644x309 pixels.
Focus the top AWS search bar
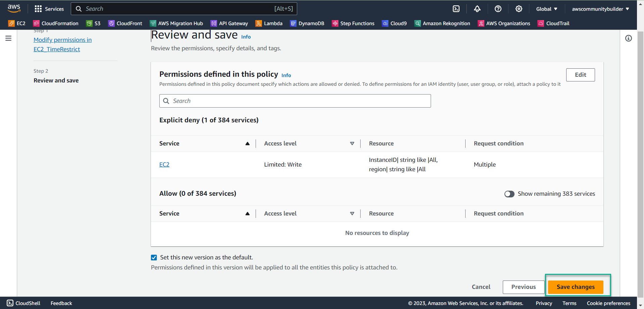coord(184,9)
